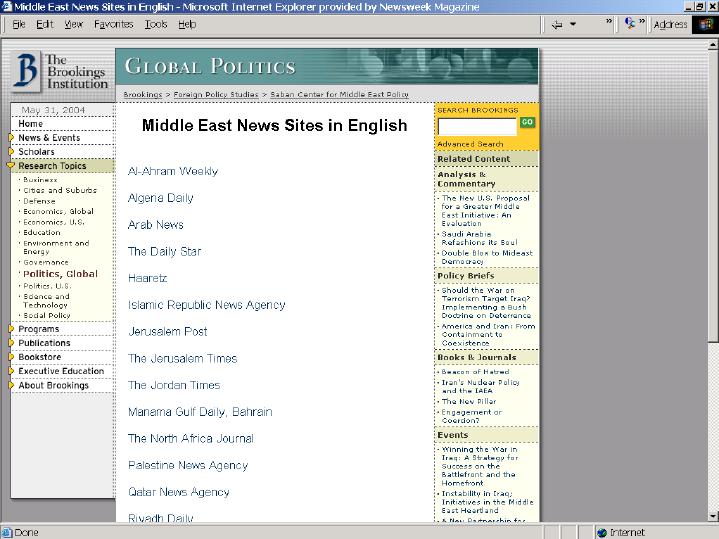
Task: Click Brookings breadcrumb link
Action: [143, 94]
